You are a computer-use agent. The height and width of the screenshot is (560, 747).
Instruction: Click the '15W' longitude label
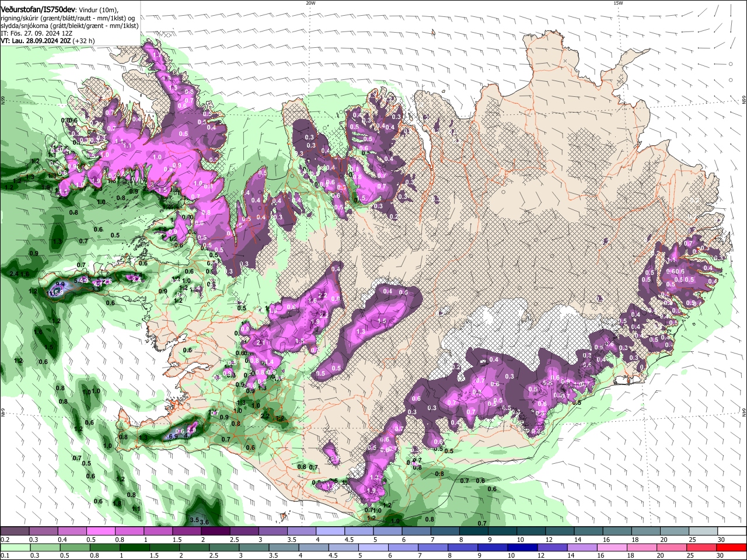pyautogui.click(x=617, y=3)
